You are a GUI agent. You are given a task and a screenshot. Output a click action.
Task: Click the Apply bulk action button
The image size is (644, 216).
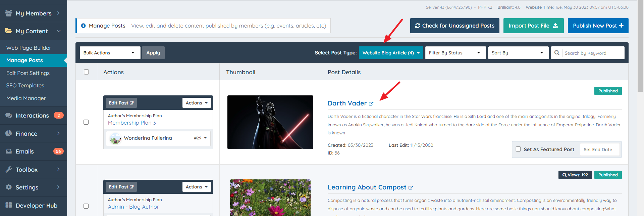(153, 53)
